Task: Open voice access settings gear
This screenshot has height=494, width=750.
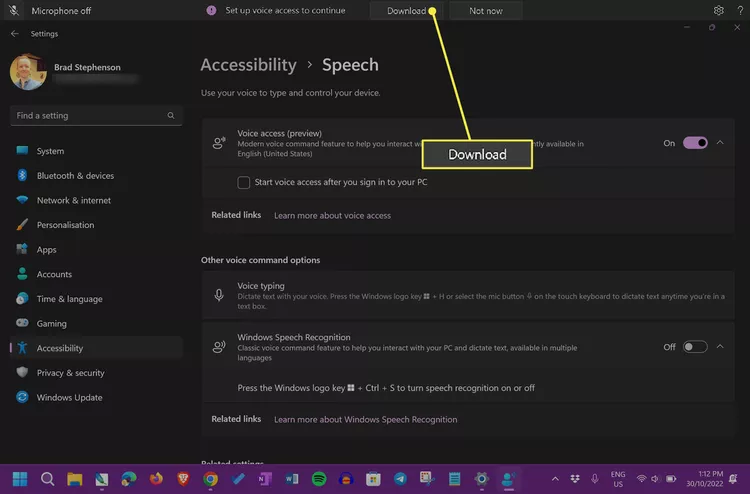Action: [x=718, y=11]
